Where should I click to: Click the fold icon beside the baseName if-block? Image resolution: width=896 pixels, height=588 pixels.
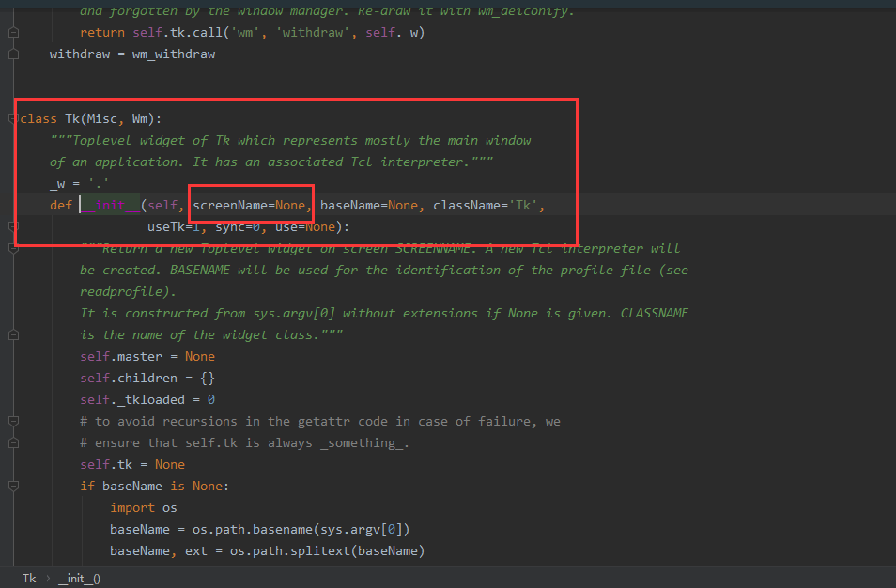click(x=11, y=486)
